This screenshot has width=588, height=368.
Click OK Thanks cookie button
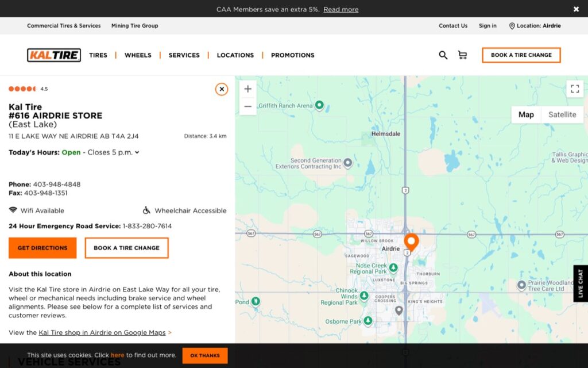(x=205, y=355)
